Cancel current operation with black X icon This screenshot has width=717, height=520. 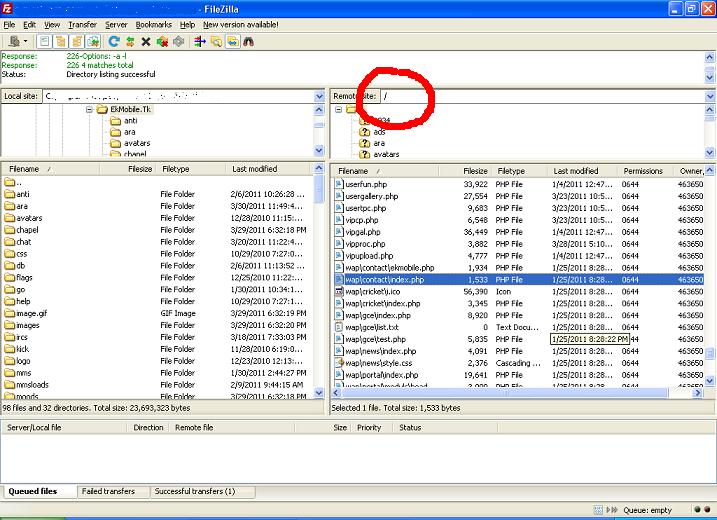146,41
